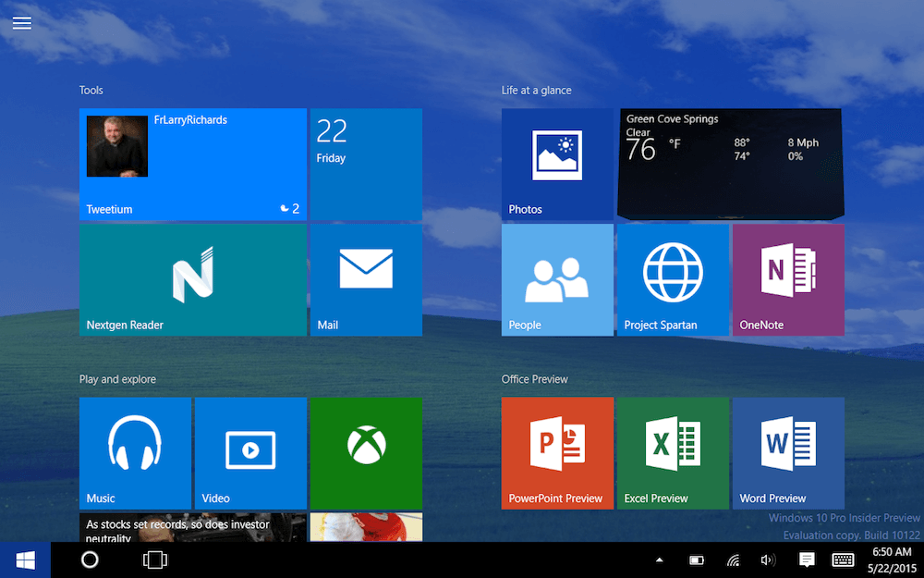Expand hidden system tray icons arrow
Screen dimensions: 924x578
tap(659, 560)
